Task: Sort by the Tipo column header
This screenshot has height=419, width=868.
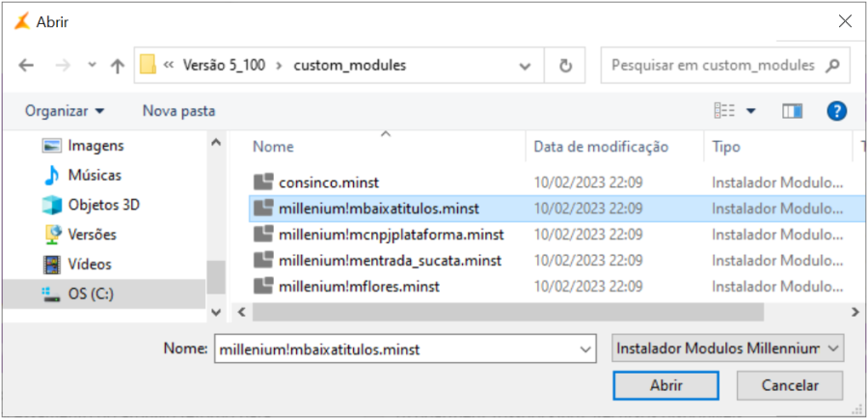Action: click(x=725, y=147)
